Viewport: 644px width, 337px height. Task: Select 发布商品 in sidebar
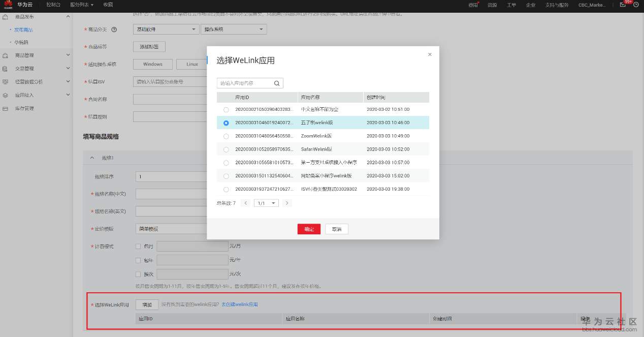[24, 30]
